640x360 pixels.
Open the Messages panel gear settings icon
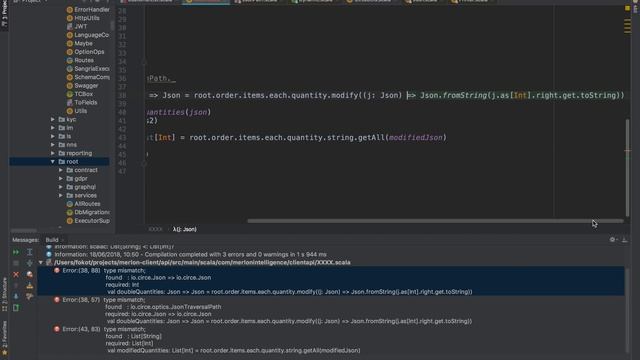click(x=612, y=240)
